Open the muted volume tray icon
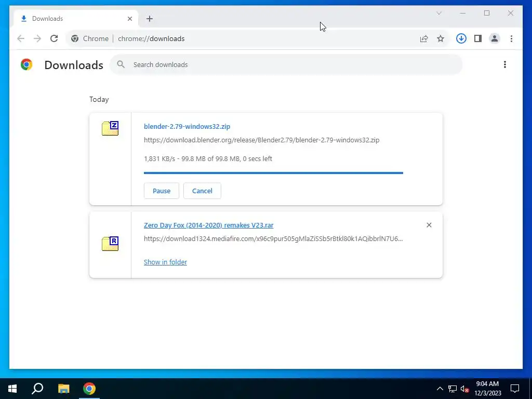The width and height of the screenshot is (532, 399). [464, 389]
